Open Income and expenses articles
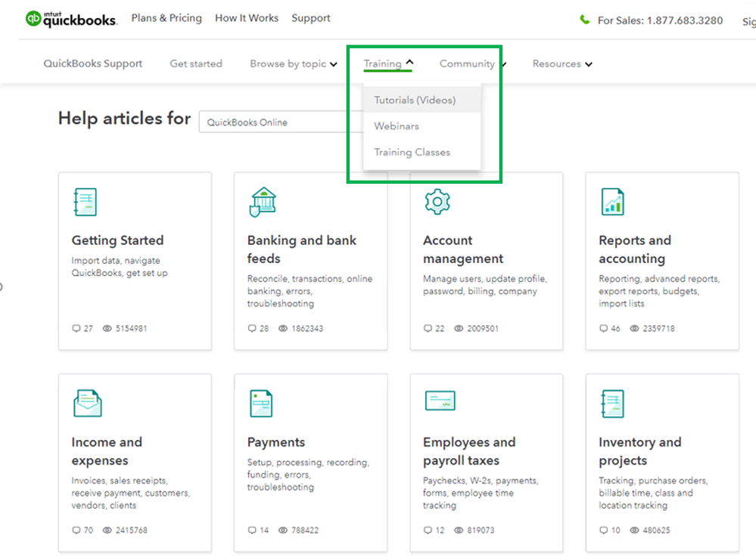756x558 pixels. [x=107, y=451]
